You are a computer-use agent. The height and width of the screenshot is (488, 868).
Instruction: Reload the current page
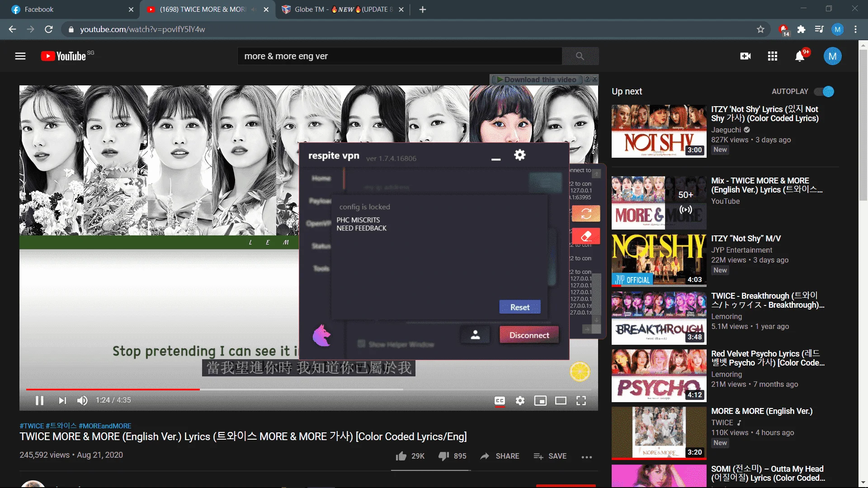tap(49, 29)
